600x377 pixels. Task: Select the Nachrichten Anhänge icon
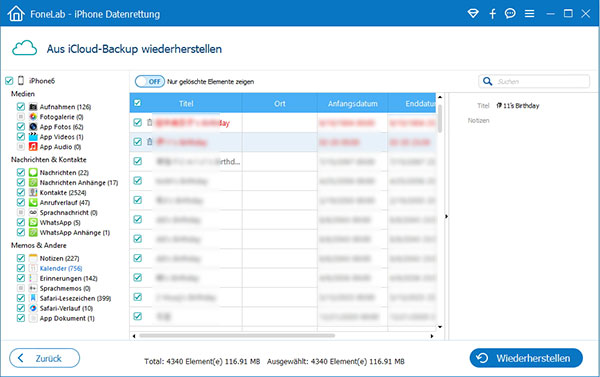pos(33,183)
